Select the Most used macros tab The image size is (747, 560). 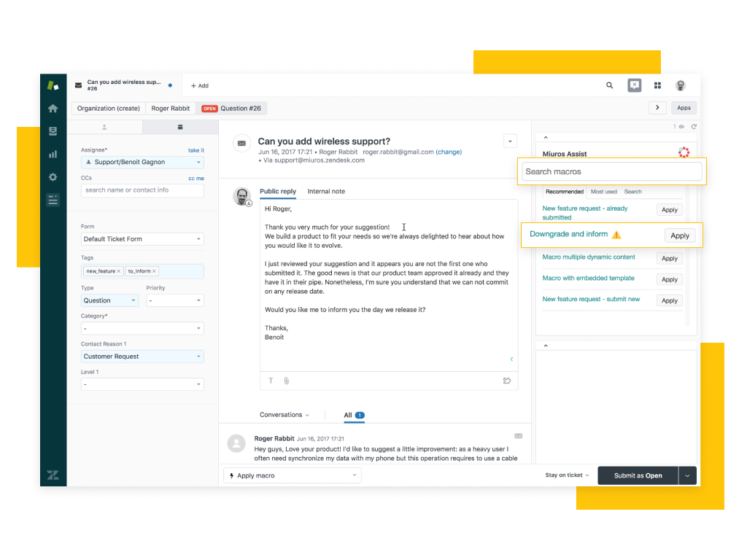[x=603, y=192]
